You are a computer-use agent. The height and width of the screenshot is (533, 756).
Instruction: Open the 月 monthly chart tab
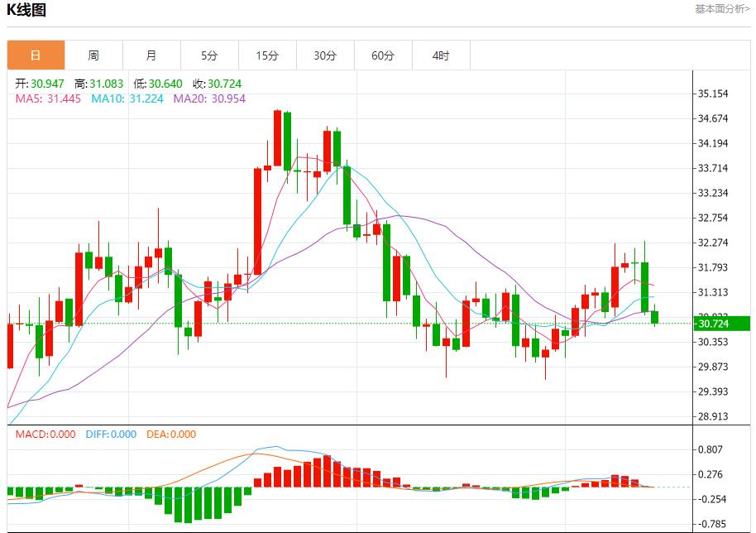151,55
